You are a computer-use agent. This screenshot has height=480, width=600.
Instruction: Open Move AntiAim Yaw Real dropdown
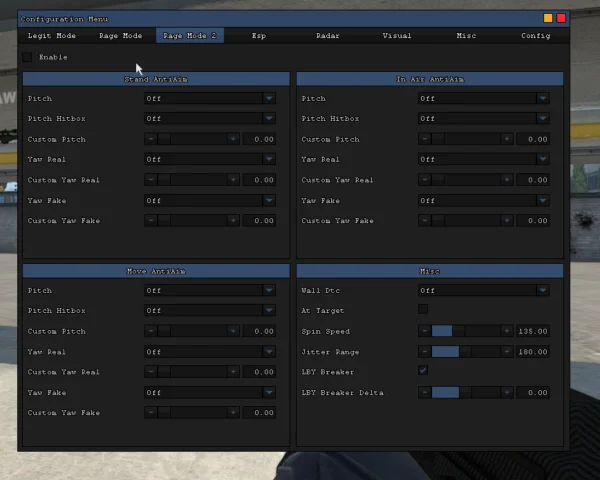(x=210, y=351)
